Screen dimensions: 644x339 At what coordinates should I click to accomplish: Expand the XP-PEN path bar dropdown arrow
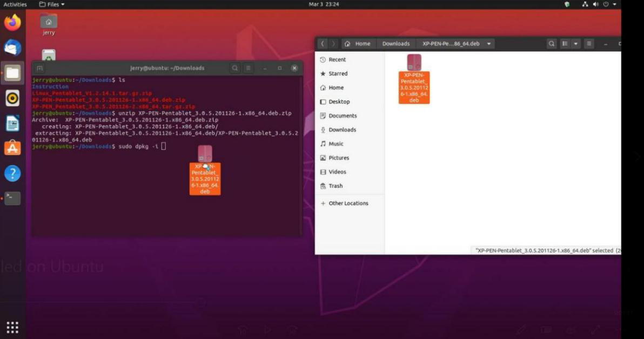(489, 44)
